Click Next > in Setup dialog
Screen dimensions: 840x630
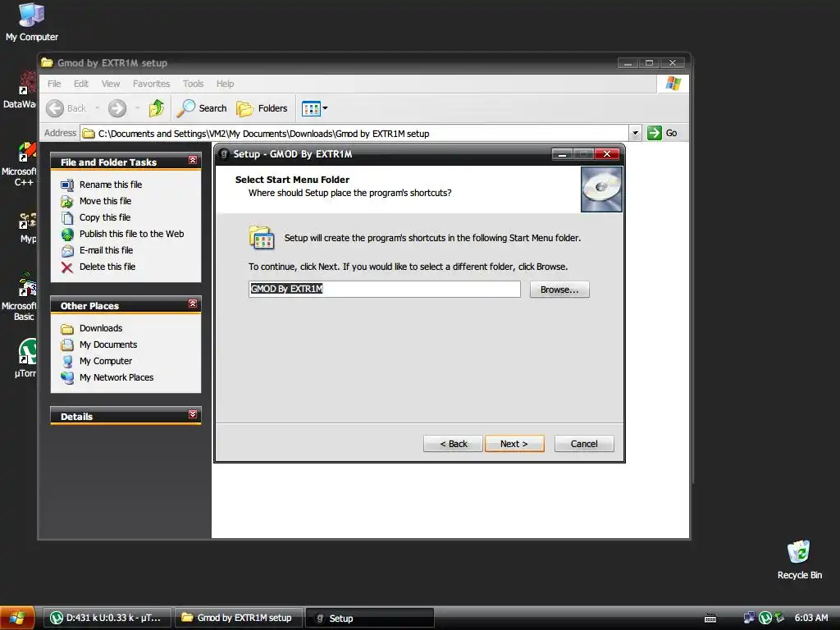point(514,444)
